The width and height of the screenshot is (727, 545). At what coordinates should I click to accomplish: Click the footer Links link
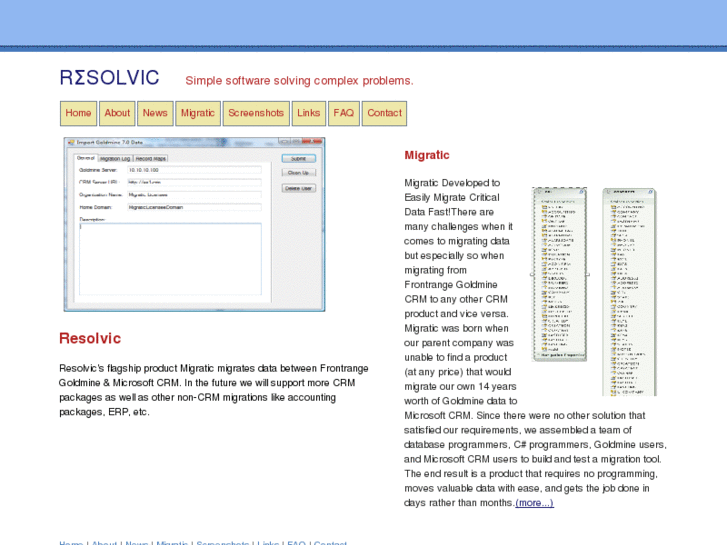coord(268,542)
